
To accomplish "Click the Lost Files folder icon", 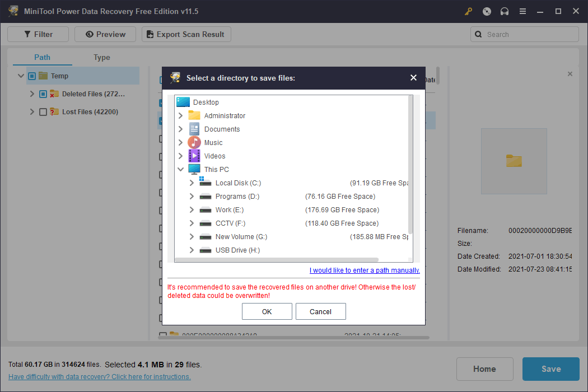I will point(54,111).
